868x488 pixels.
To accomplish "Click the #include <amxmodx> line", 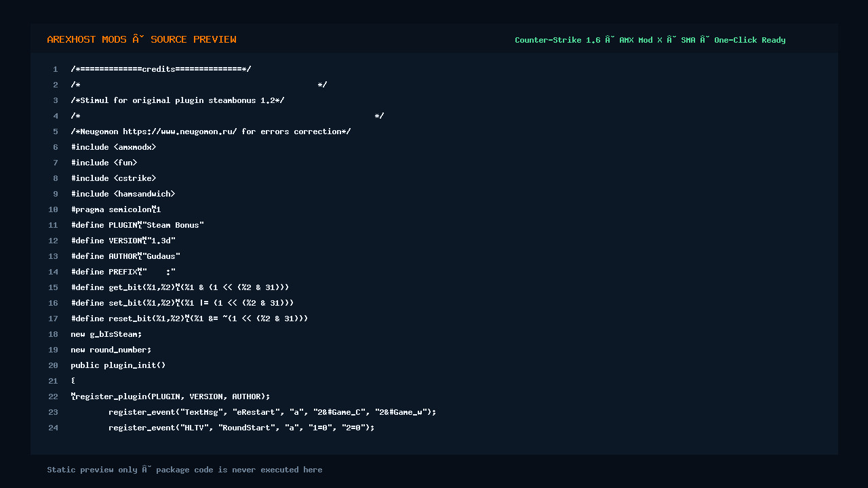I will 113,147.
